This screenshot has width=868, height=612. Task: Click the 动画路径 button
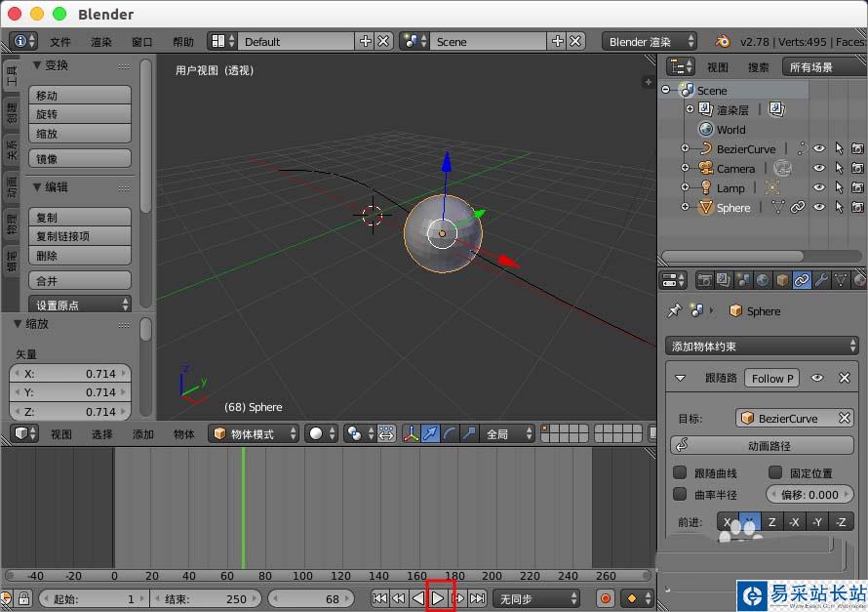(762, 445)
